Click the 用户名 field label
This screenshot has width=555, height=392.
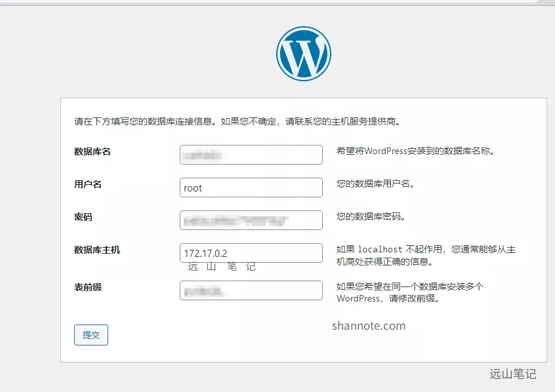pos(88,184)
